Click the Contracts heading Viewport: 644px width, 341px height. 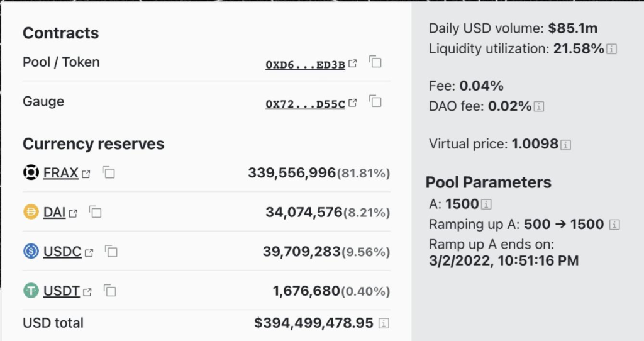61,33
